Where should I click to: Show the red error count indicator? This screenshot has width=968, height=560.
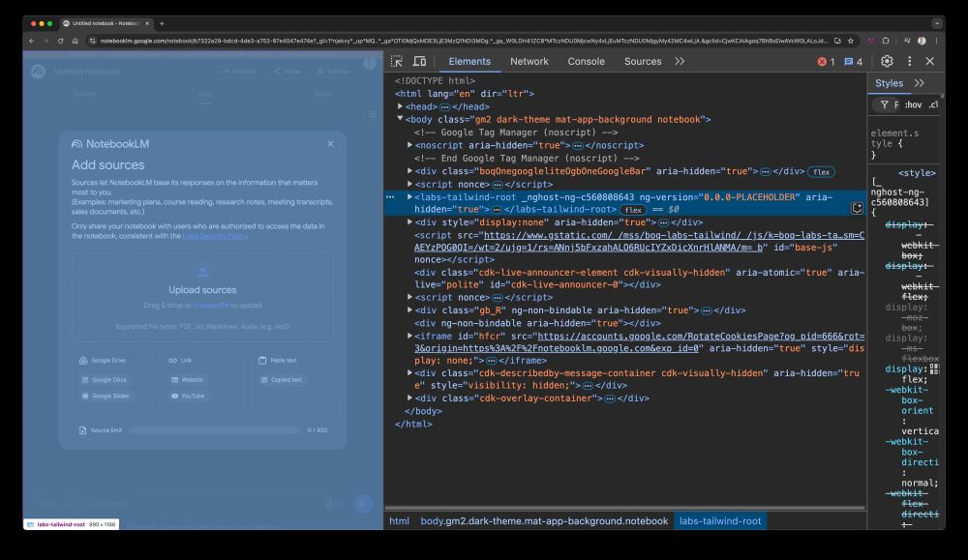[826, 62]
